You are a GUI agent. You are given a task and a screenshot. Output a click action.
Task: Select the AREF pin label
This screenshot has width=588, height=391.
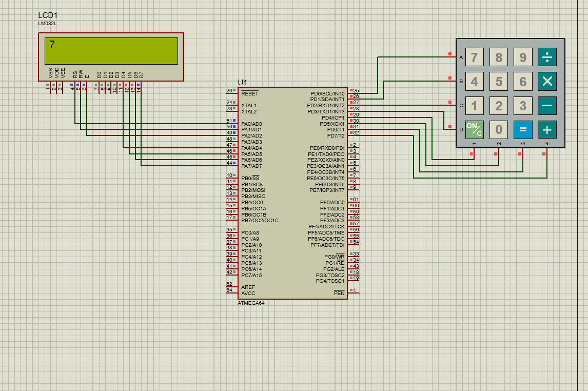tap(248, 287)
